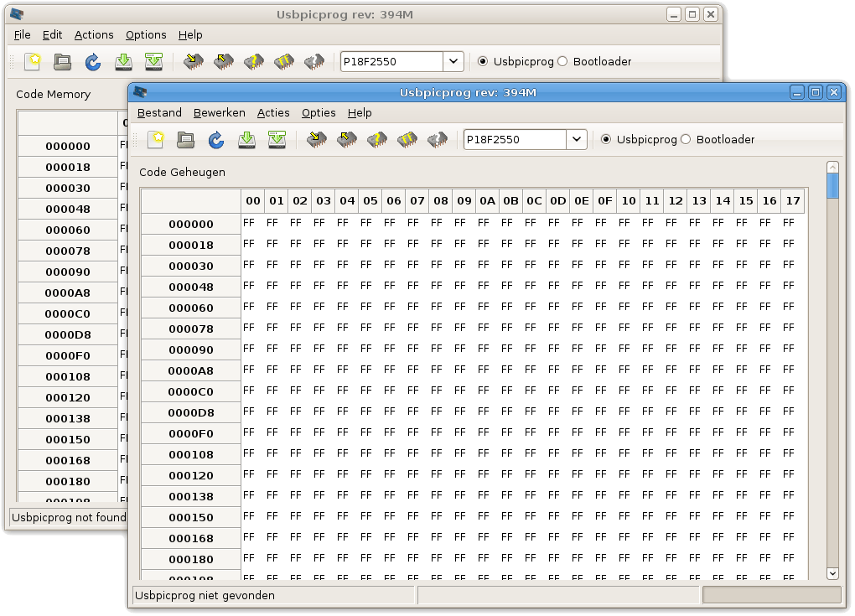Click row header 0000A8 in Dutch window
855x616 pixels.
click(191, 371)
